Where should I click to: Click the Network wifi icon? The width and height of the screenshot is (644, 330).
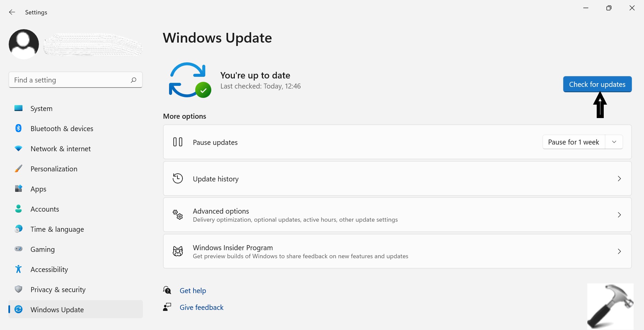coord(18,149)
